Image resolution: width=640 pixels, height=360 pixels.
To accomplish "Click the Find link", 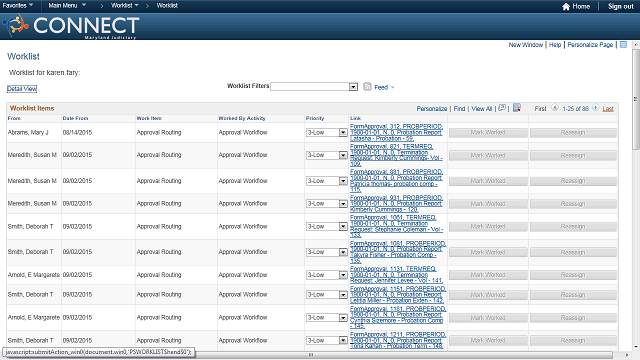I will click(459, 109).
